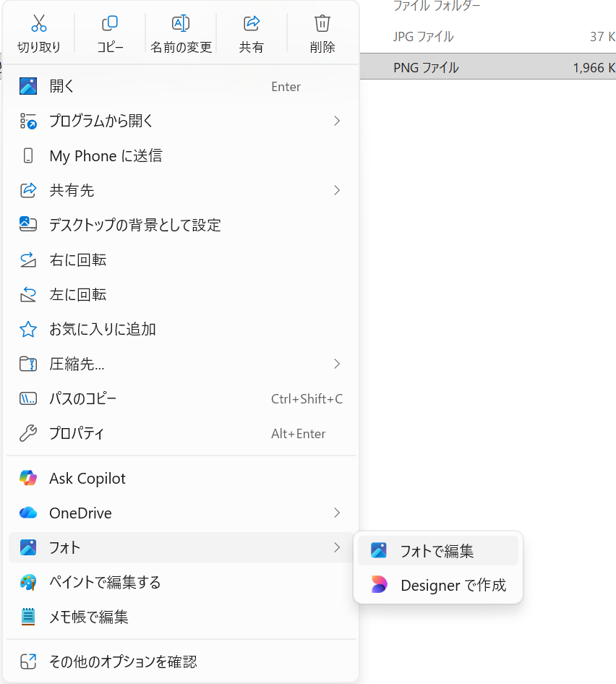Open プロパティ for the file
This screenshot has height=684, width=616.
coord(77,434)
